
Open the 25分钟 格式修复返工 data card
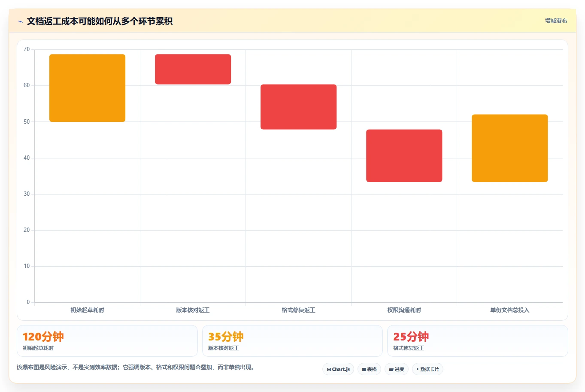pos(477,341)
